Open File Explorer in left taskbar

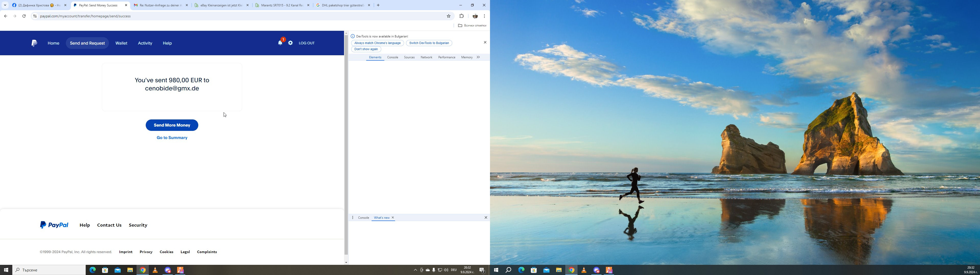pyautogui.click(x=130, y=270)
